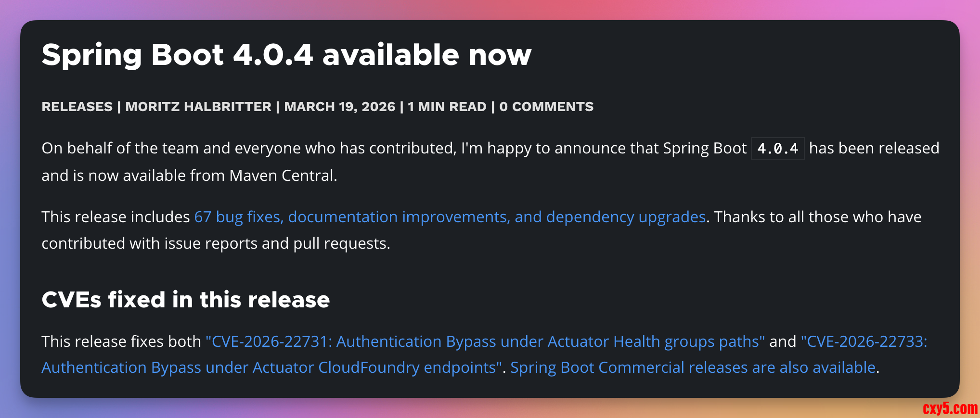Jump to the 0 COMMENTS section
The height and width of the screenshot is (418, 980).
coord(546,107)
